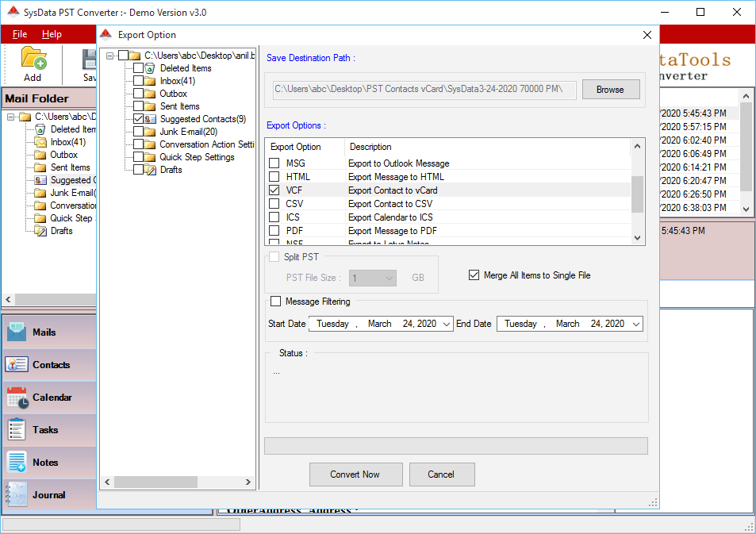Click the Convert Now button
The width and height of the screenshot is (756, 534).
[356, 474]
